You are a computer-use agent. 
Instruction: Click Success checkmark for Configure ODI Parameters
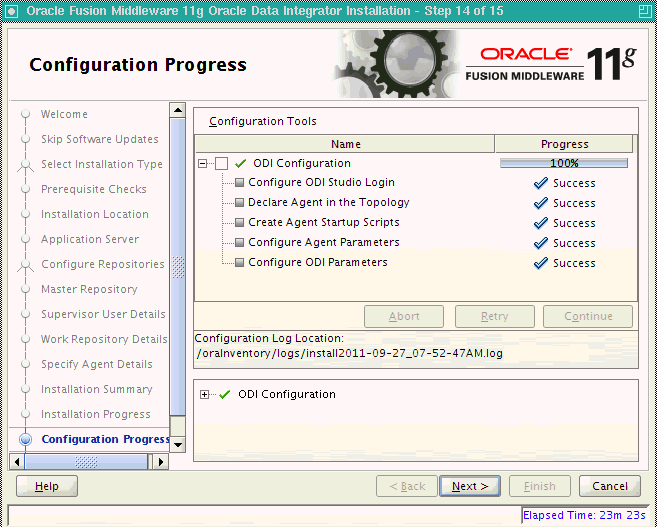[541, 263]
